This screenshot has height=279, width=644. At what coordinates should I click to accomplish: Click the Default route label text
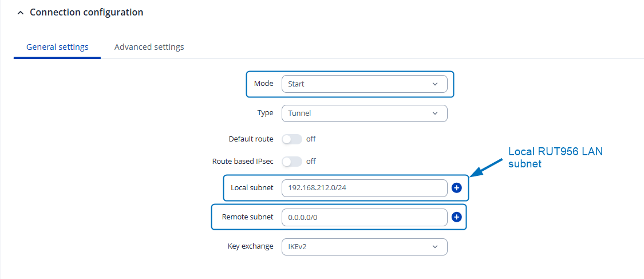[251, 139]
